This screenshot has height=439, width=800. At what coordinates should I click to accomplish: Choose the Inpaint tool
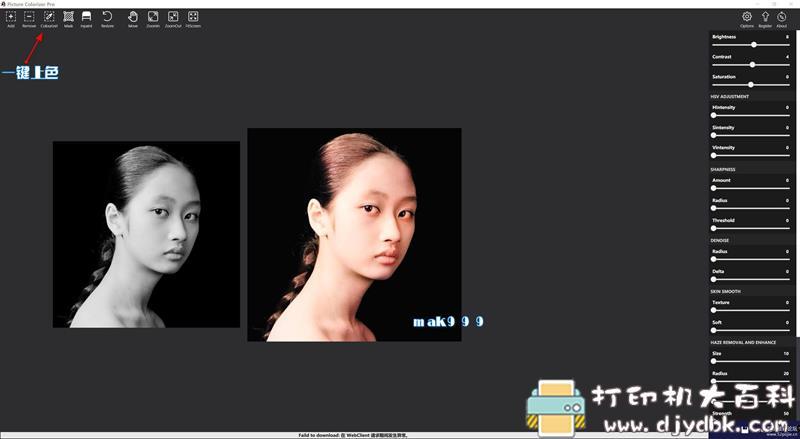[86, 19]
